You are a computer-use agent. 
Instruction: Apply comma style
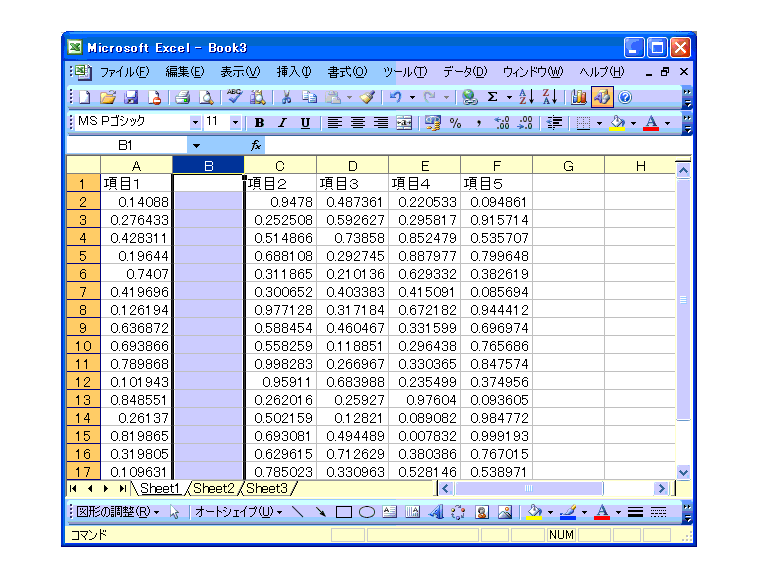click(x=479, y=123)
